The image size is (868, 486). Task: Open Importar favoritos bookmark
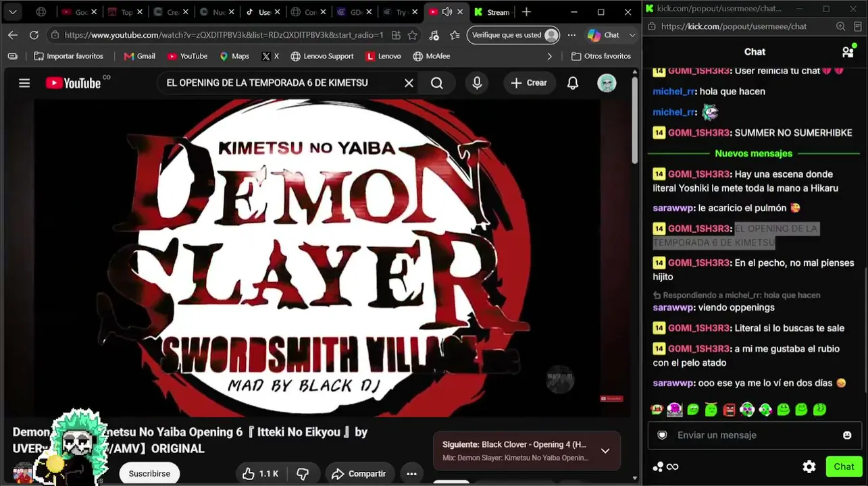point(69,56)
